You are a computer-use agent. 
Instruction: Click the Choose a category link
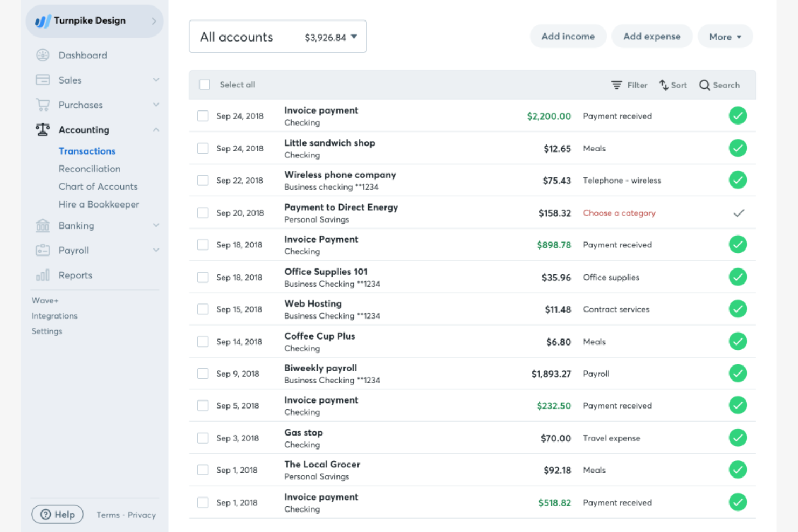tap(619, 213)
